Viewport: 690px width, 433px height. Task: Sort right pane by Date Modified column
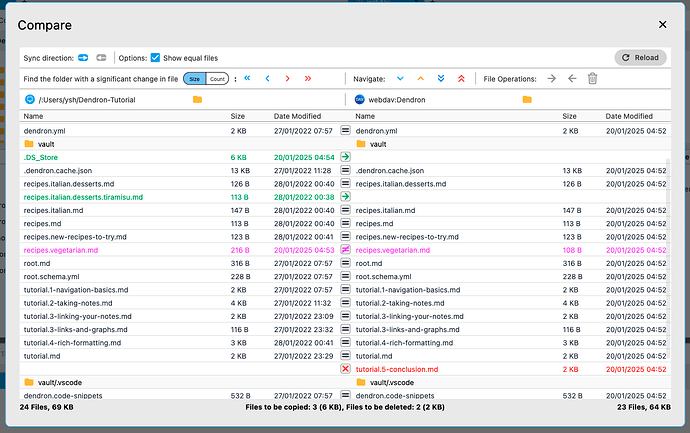click(x=629, y=116)
